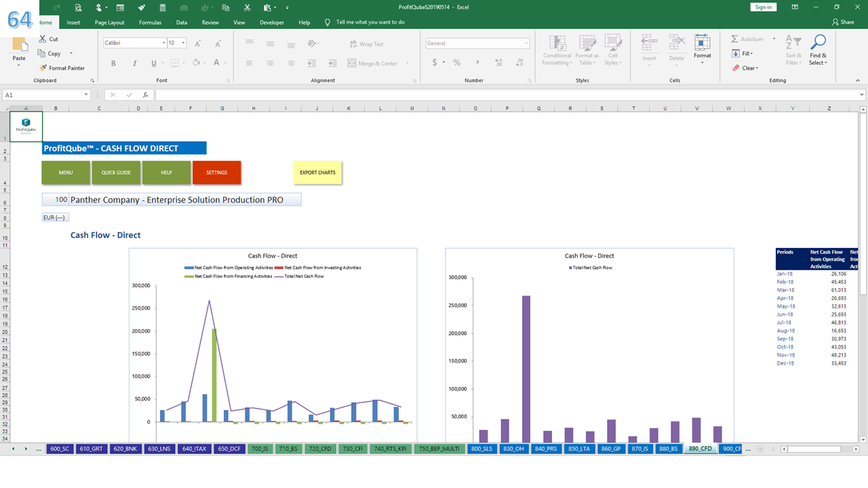The image size is (868, 488).
Task: Open the Merge & Center dropdown arrow
Action: (x=408, y=63)
